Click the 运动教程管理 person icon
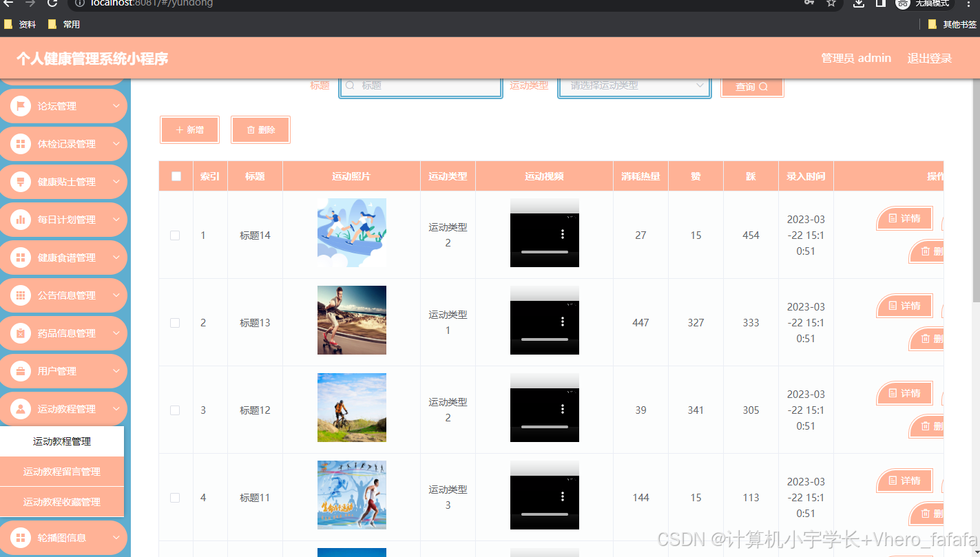The image size is (980, 557). click(x=21, y=409)
